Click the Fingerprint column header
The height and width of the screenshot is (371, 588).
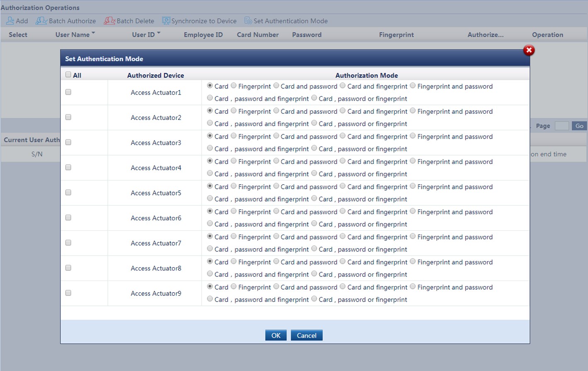point(396,35)
